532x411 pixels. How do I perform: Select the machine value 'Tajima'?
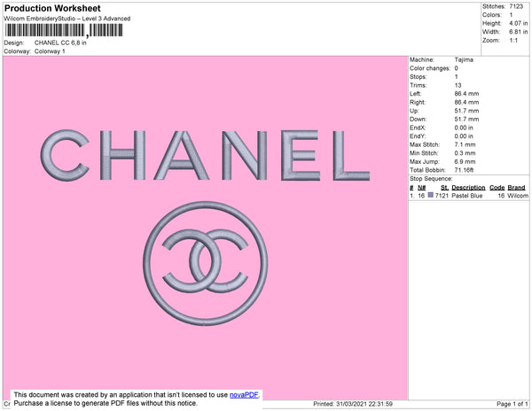click(x=464, y=59)
